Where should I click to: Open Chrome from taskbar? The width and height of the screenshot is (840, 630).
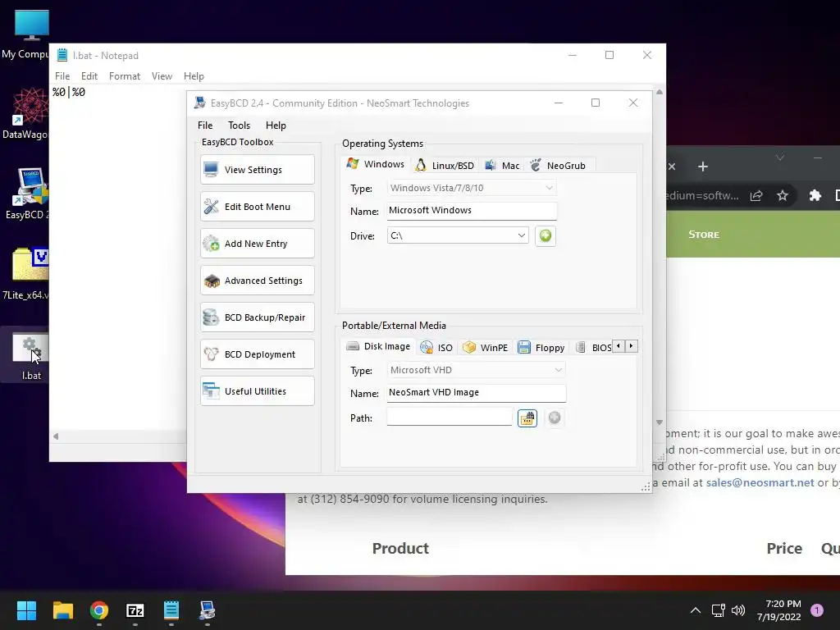pyautogui.click(x=99, y=610)
